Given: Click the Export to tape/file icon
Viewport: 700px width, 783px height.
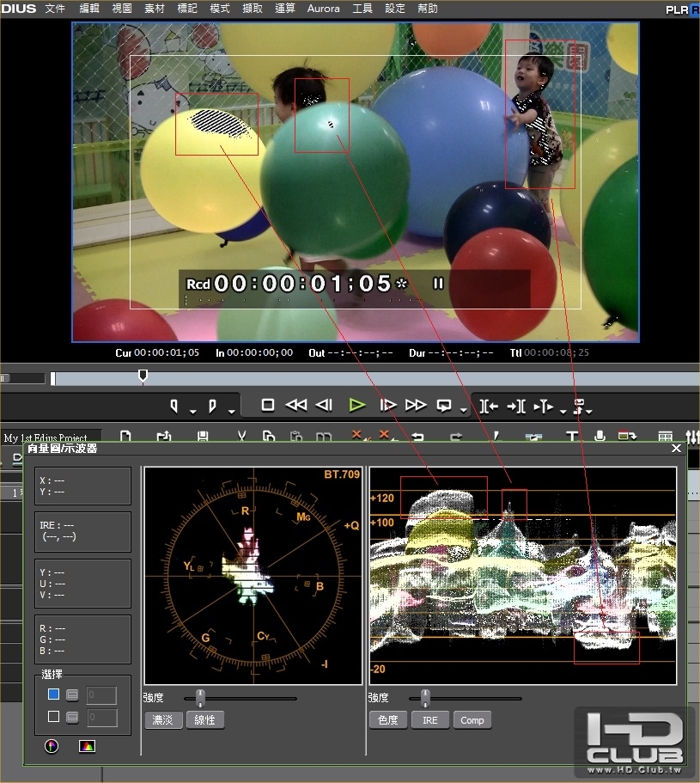Looking at the screenshot, I should (x=627, y=436).
